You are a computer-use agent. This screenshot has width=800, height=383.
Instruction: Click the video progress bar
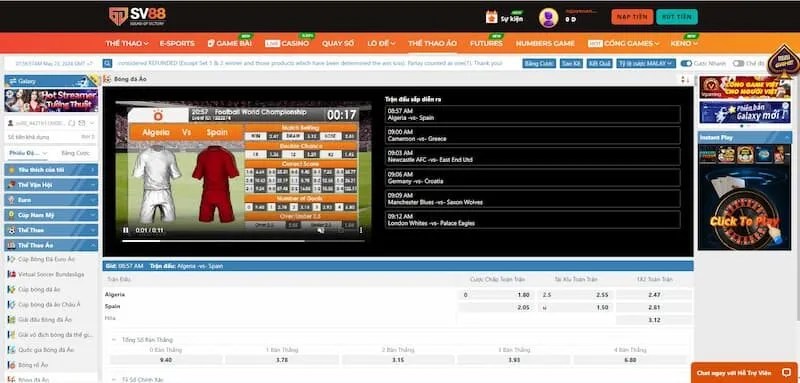coord(243,241)
